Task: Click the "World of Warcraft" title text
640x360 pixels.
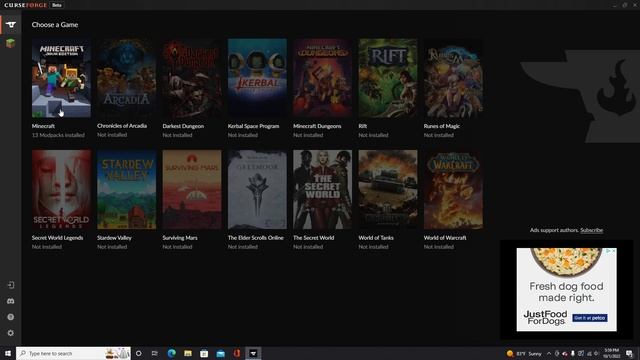Action: (445, 238)
